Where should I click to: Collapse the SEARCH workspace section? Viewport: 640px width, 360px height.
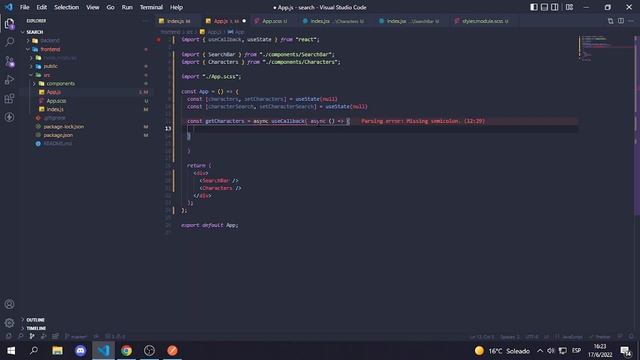(x=35, y=32)
